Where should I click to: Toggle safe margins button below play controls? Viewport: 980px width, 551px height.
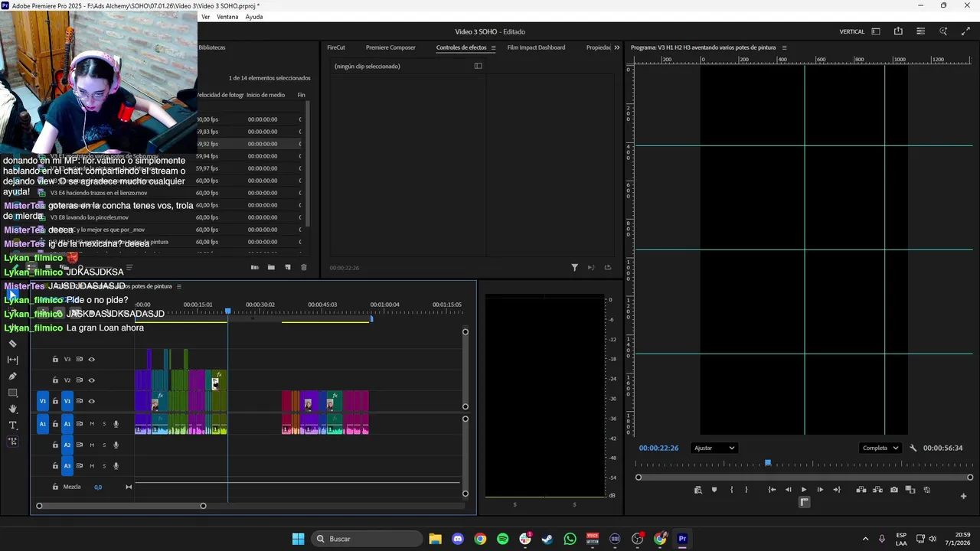coord(804,502)
